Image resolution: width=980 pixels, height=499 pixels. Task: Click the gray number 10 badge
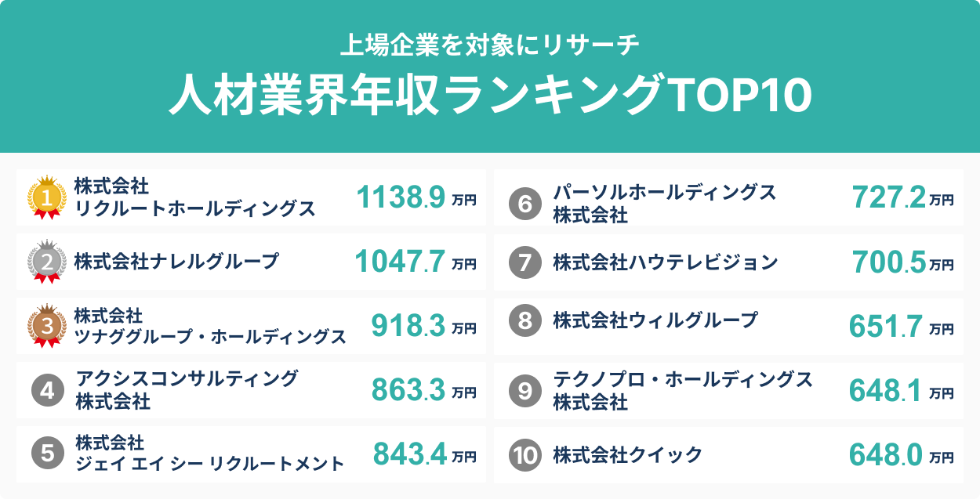click(x=524, y=455)
